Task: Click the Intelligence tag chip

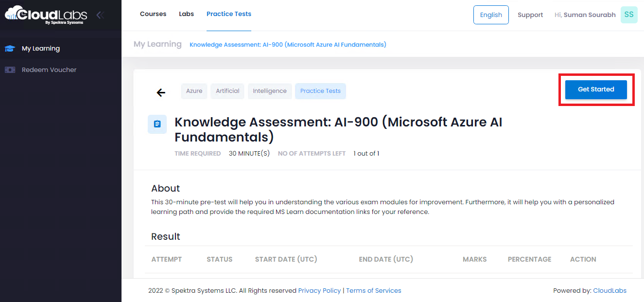Action: (x=270, y=91)
